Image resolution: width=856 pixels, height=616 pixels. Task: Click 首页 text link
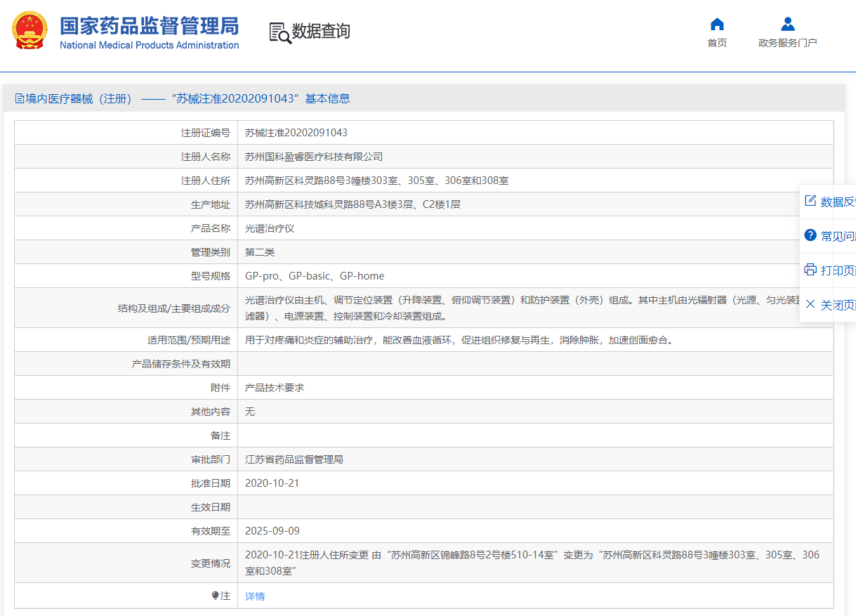[717, 43]
